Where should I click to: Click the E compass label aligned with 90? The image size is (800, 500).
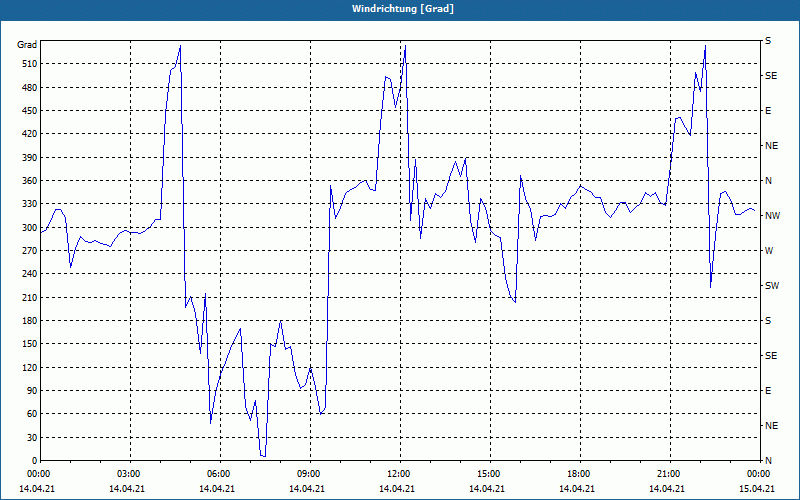(768, 391)
